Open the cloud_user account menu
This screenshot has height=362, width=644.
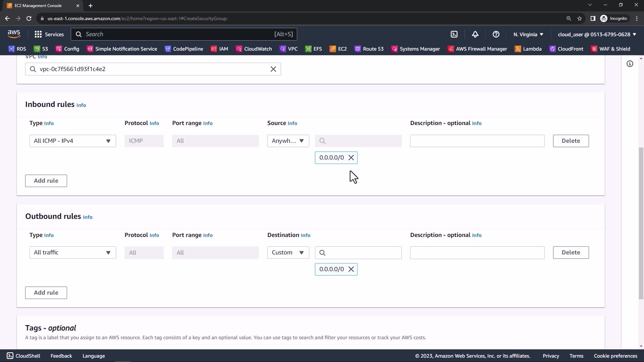(597, 34)
